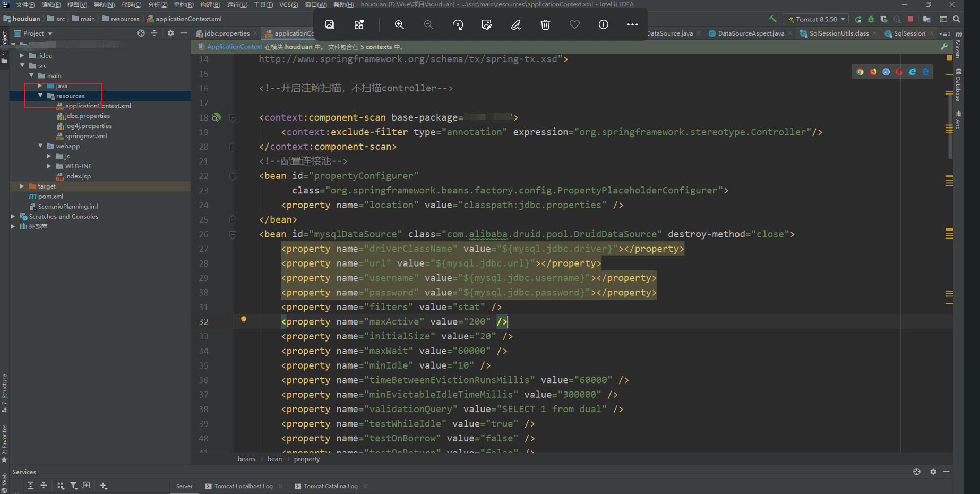The width and height of the screenshot is (980, 494).
Task: Switch to the jdbc.properties editor tab
Action: pyautogui.click(x=227, y=33)
